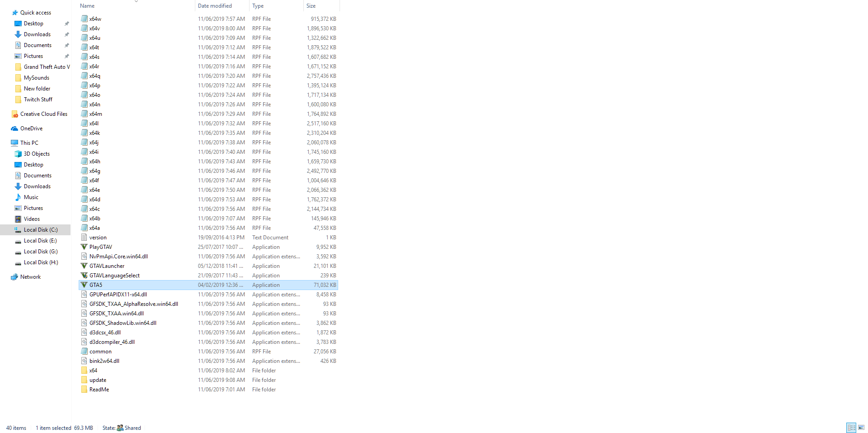The height and width of the screenshot is (433, 868).
Task: Click the OneDrive cloud icon
Action: click(x=15, y=128)
